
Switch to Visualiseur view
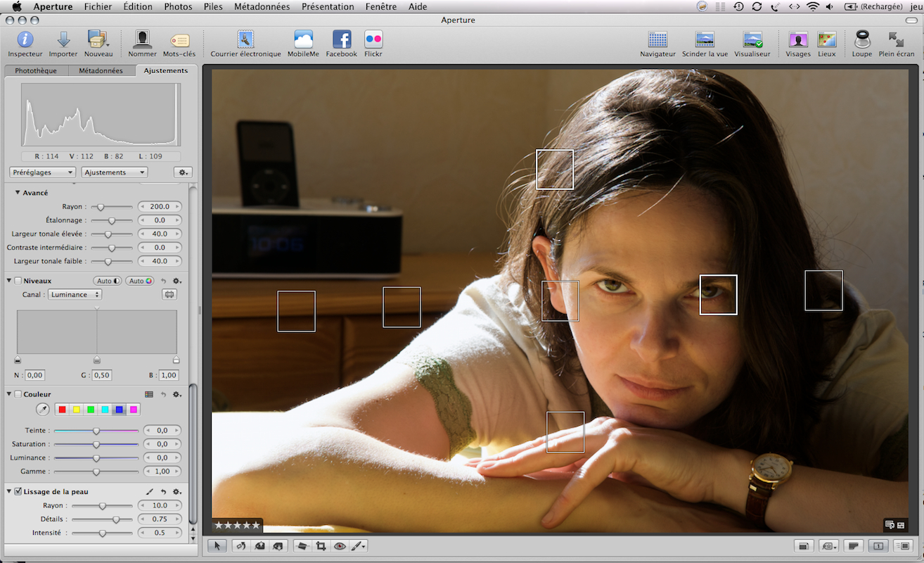(x=752, y=44)
